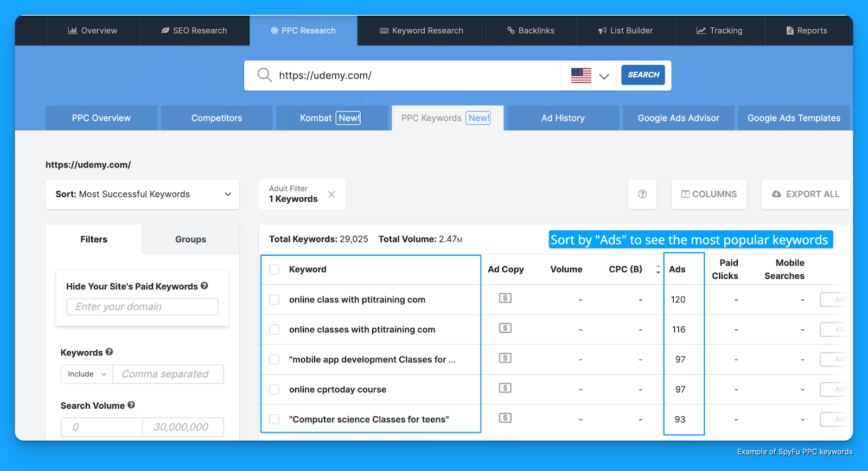
Task: View ad copy icon for 'Computer science Classes for teens'
Action: pos(505,418)
